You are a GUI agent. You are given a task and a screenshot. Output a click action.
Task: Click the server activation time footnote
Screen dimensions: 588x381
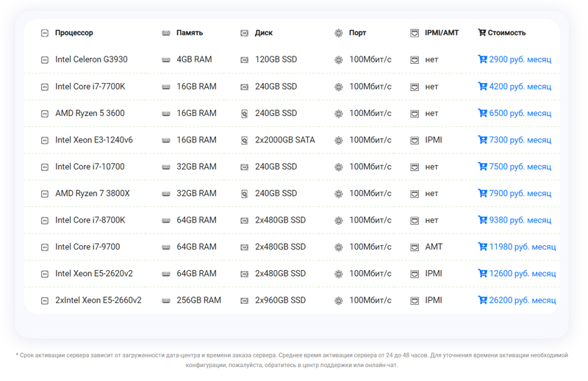(x=292, y=360)
